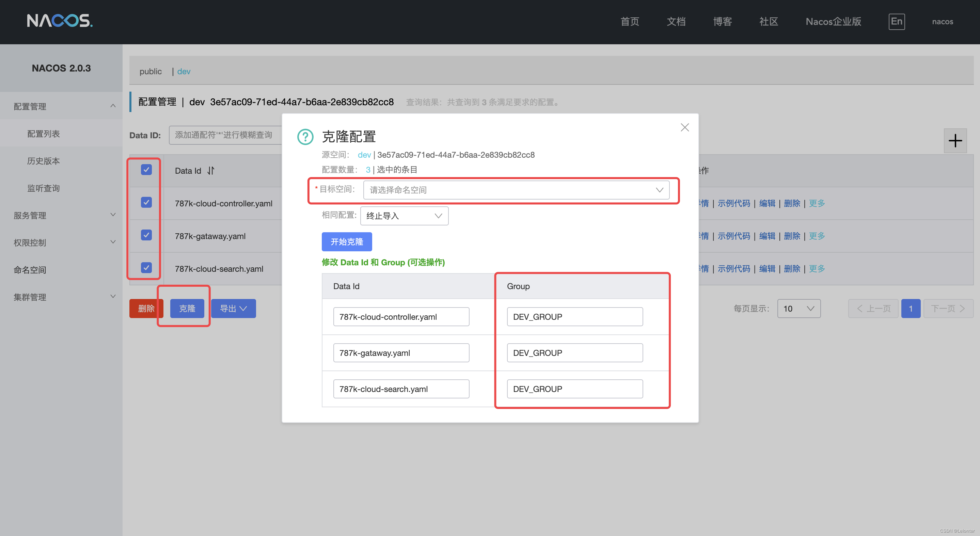Open 历史版本 in sidebar
980x536 pixels.
click(x=43, y=161)
